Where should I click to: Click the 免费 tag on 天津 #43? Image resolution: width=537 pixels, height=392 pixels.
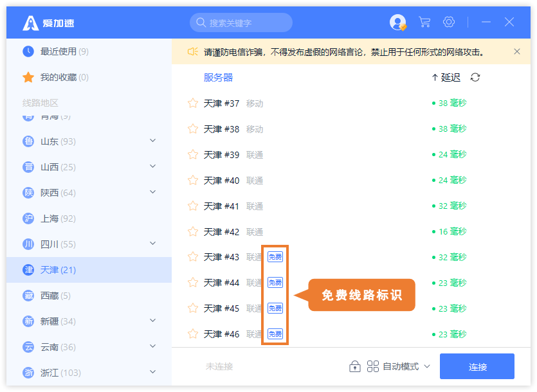point(275,257)
